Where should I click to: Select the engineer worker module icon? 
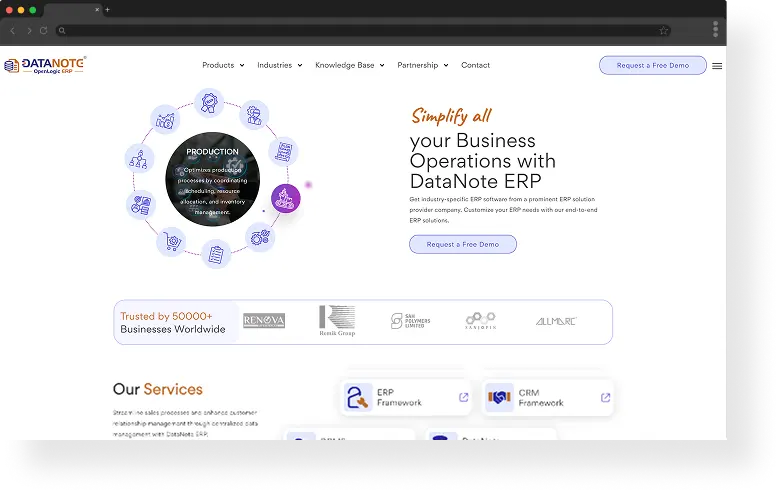pyautogui.click(x=254, y=115)
